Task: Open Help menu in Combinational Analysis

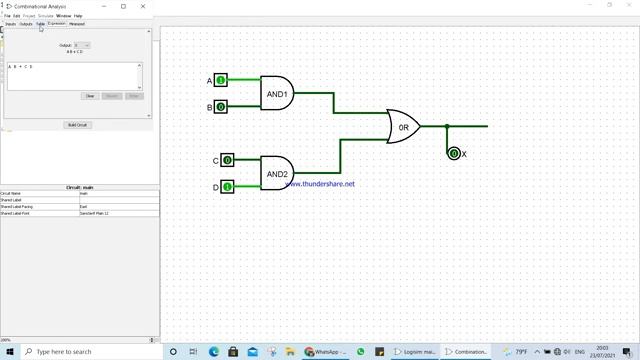Action: 78,16
